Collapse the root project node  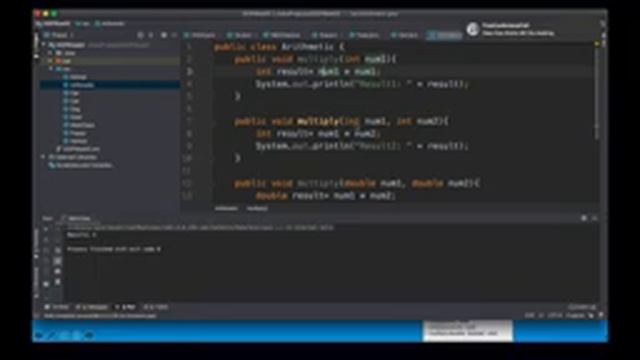[x=44, y=45]
